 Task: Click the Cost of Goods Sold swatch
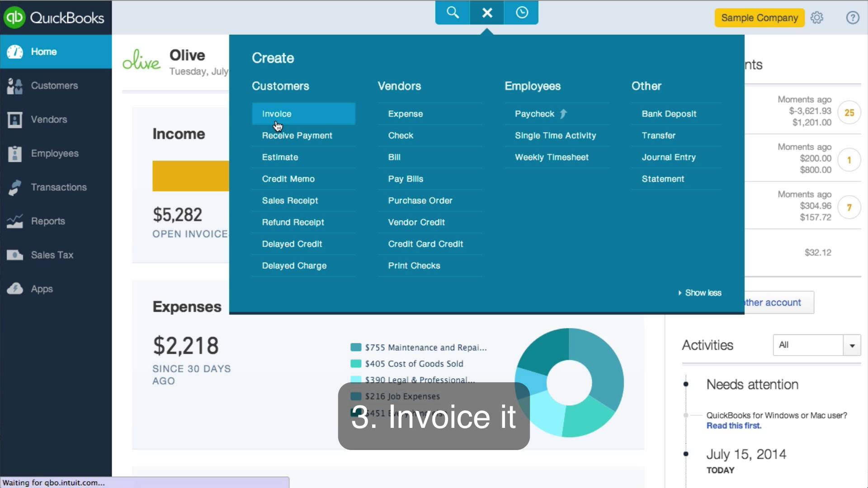point(356,363)
